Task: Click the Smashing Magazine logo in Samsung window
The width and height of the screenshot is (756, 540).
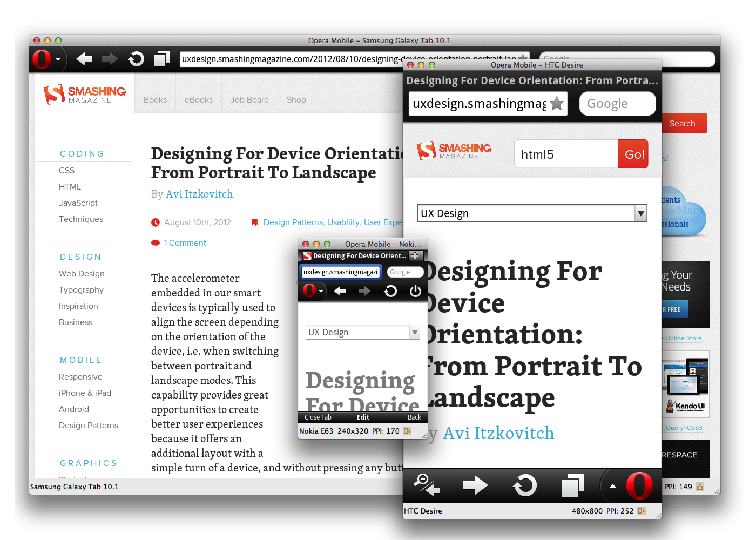Action: tap(85, 94)
